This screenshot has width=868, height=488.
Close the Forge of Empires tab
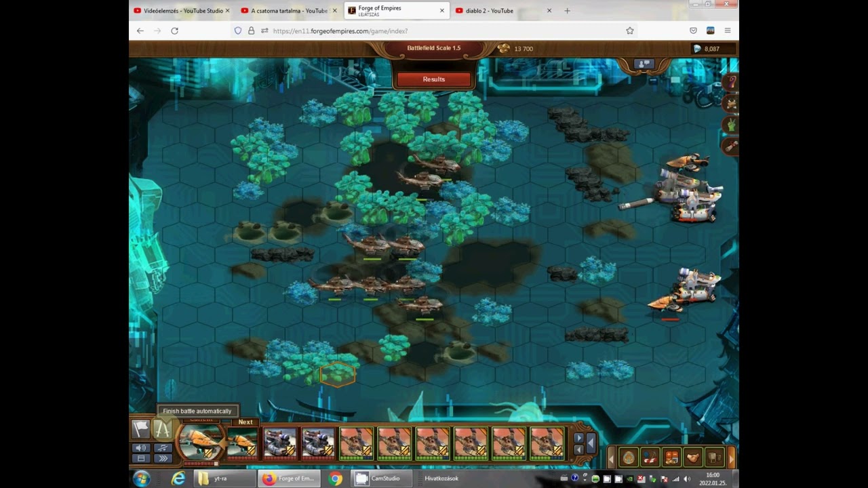(x=442, y=11)
